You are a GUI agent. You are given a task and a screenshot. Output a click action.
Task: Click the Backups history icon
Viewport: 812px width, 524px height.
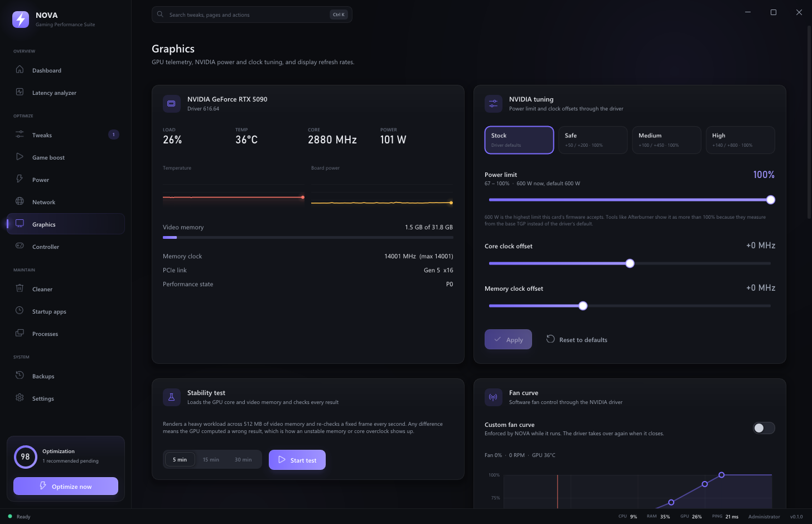pos(20,376)
